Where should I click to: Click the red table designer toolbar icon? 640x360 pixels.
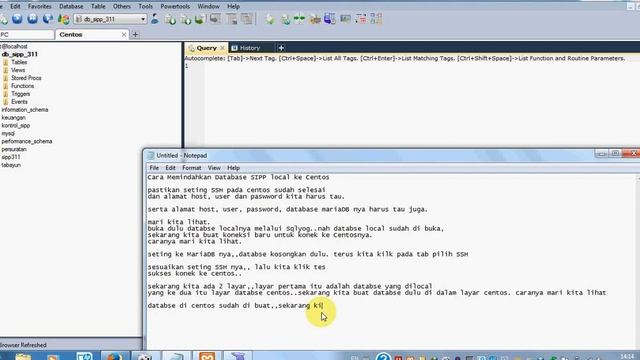click(361, 19)
